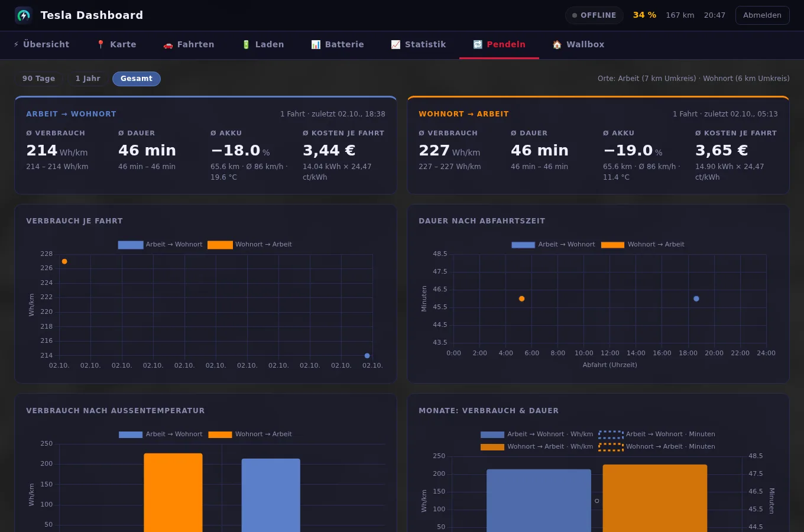Toggle Arbeit → Wohnort · Wh/km legend in Monate chart
Viewport: 804px width, 532px height.
click(x=537, y=434)
